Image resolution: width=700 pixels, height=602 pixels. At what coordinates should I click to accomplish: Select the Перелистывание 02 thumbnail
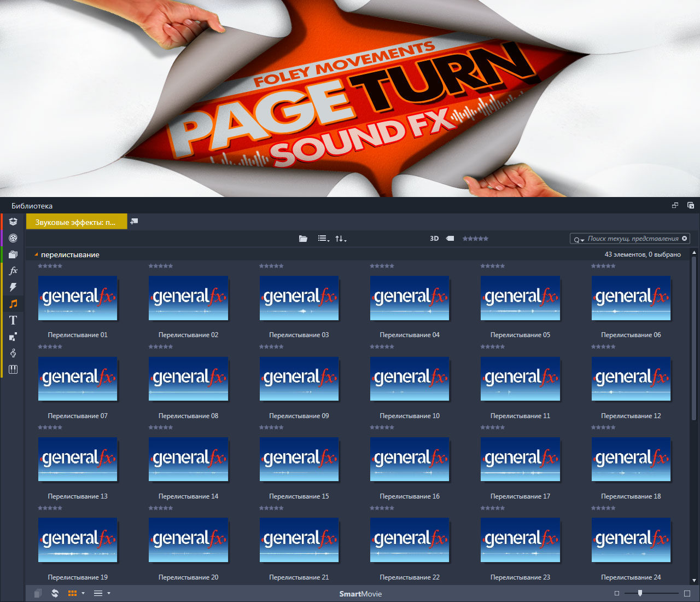pos(188,298)
